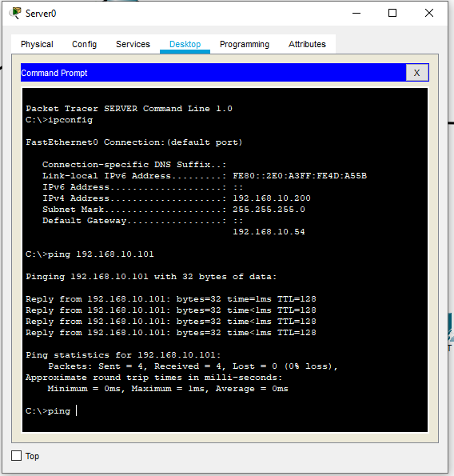Open the Physical tab
This screenshot has width=454, height=476.
point(37,44)
